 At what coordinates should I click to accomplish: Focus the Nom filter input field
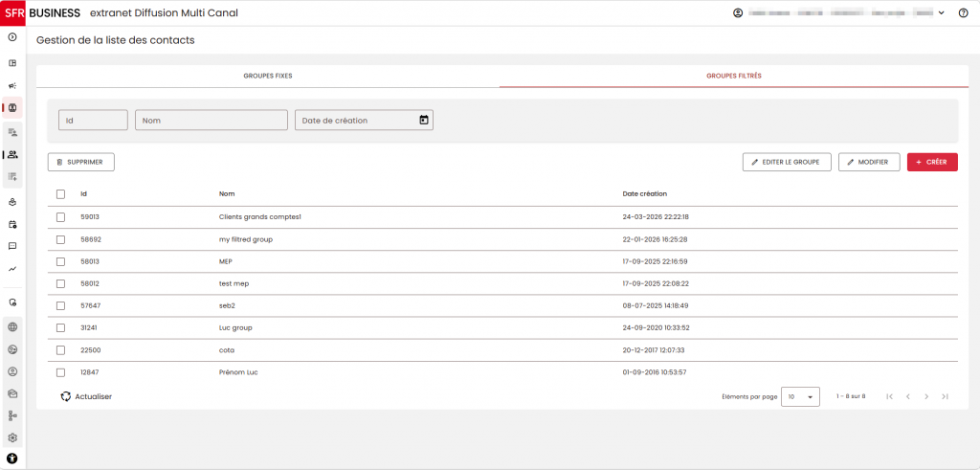212,120
